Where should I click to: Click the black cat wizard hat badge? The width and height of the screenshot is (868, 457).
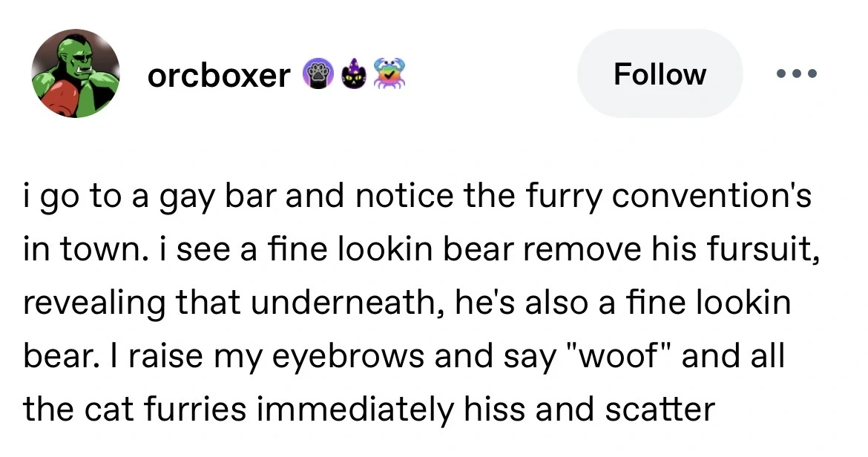[352, 75]
